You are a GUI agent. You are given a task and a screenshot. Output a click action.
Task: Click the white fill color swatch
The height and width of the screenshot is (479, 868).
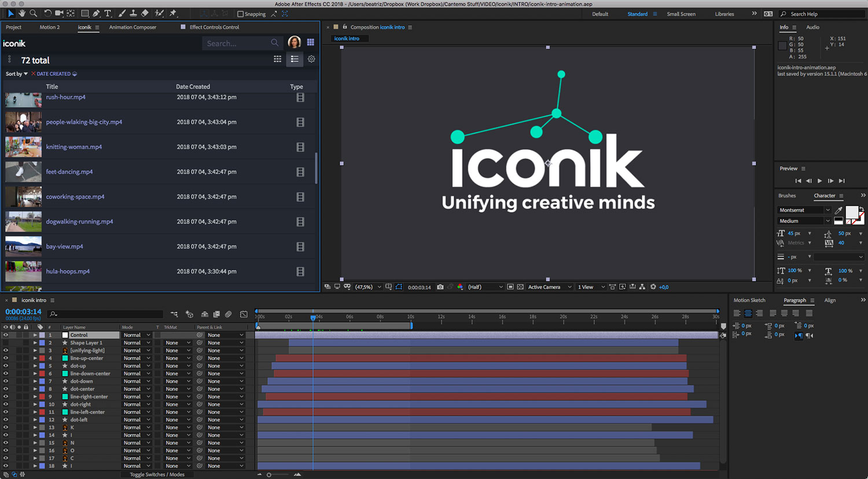pyautogui.click(x=852, y=212)
